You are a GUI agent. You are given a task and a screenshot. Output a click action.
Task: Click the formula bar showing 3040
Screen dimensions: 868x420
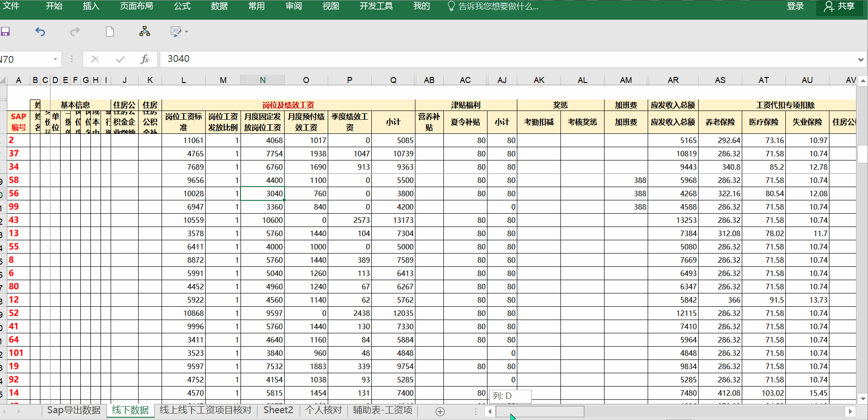coord(507,59)
